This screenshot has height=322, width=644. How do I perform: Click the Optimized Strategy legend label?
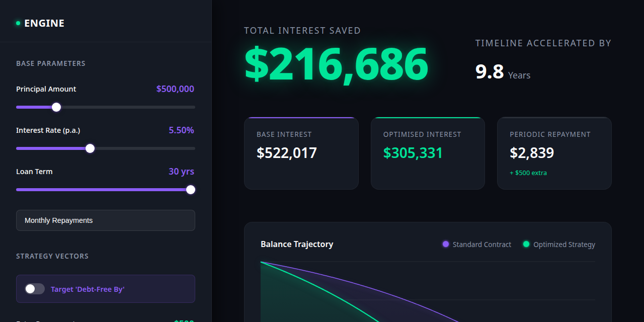tap(564, 245)
